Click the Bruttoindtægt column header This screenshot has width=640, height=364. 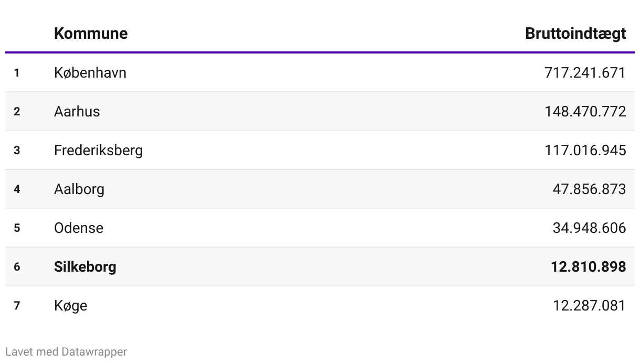[575, 34]
